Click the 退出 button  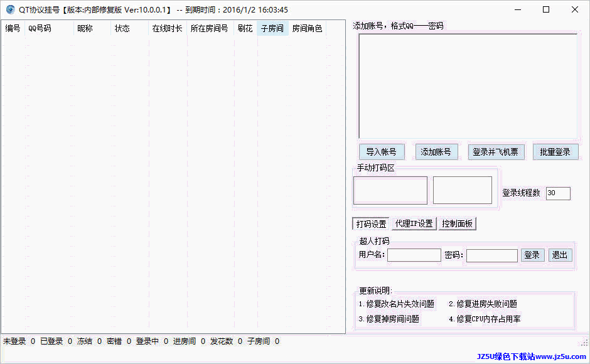[560, 255]
